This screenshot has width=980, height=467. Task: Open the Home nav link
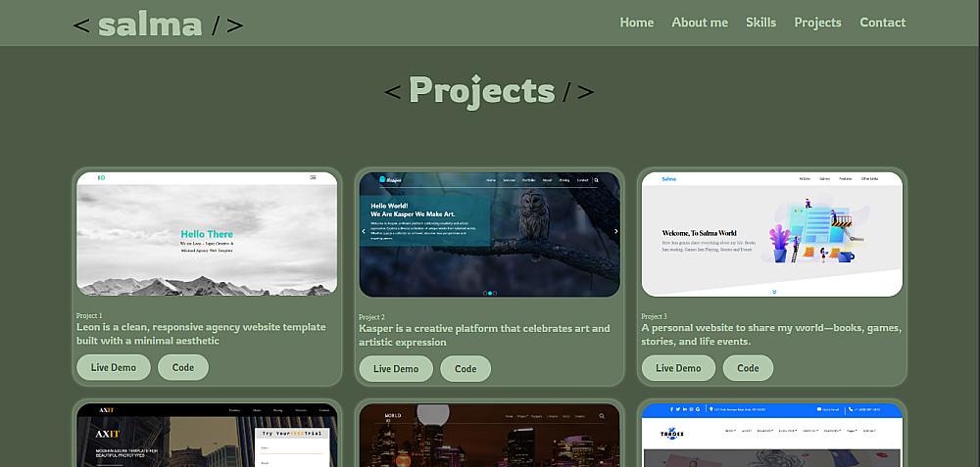[x=636, y=23]
